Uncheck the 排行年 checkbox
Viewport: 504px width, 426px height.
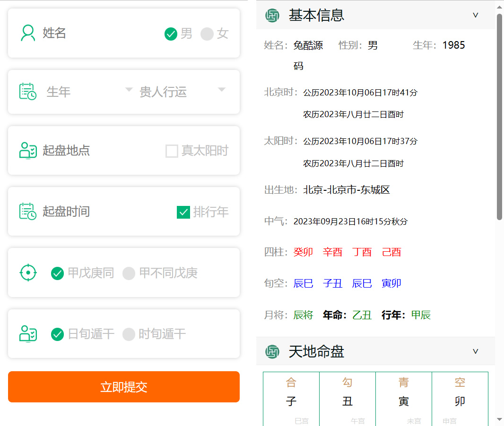[x=183, y=212]
